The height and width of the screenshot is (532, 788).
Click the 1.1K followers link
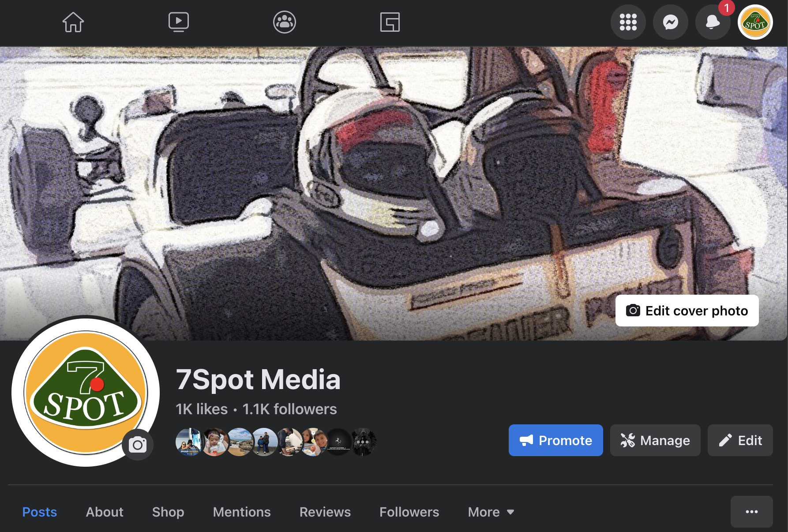[289, 409]
